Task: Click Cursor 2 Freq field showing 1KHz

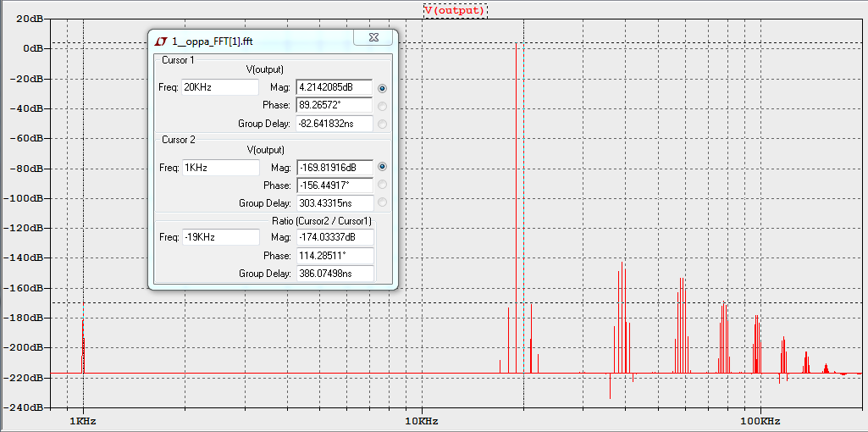Action: point(220,168)
